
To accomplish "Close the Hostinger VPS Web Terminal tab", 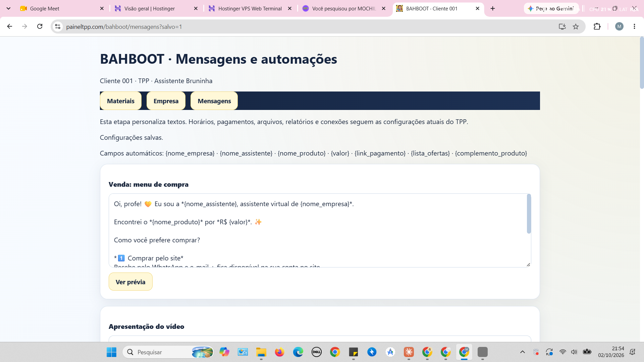I will (290, 8).
